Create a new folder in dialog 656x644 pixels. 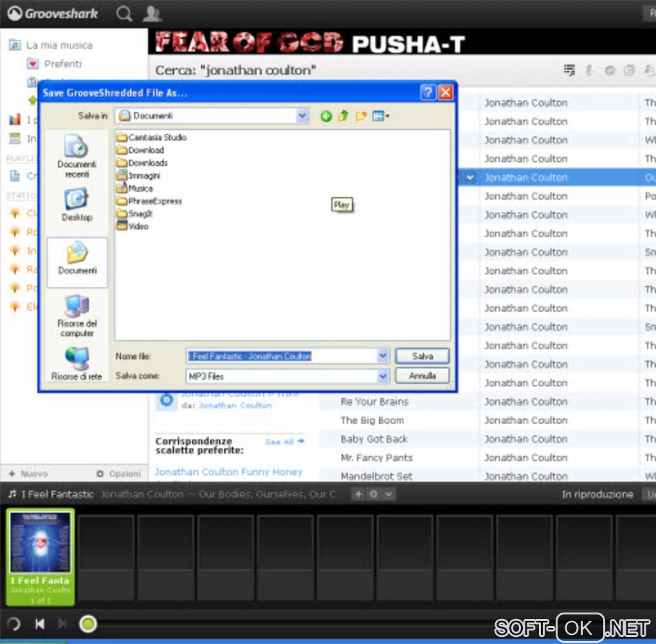[361, 116]
